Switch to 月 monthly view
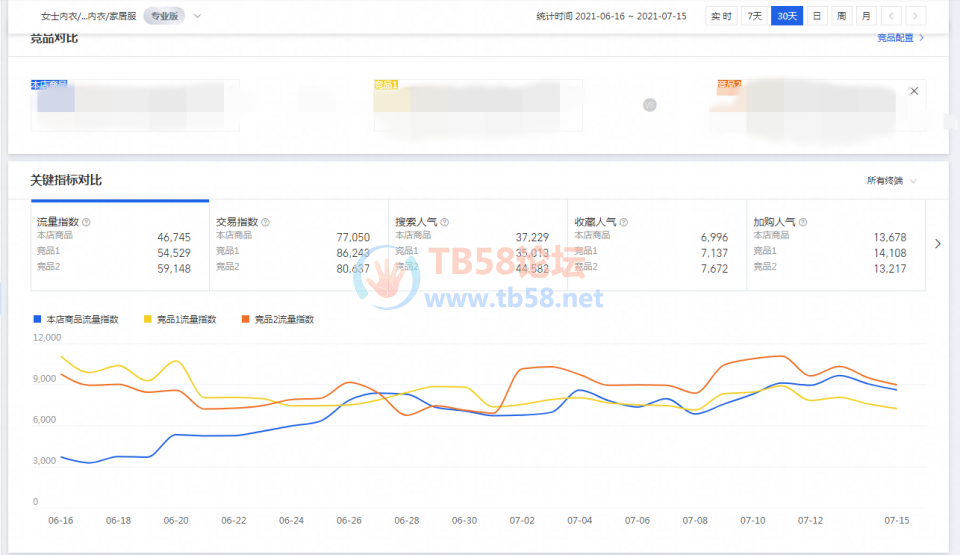The height and width of the screenshot is (555, 960). tap(866, 17)
